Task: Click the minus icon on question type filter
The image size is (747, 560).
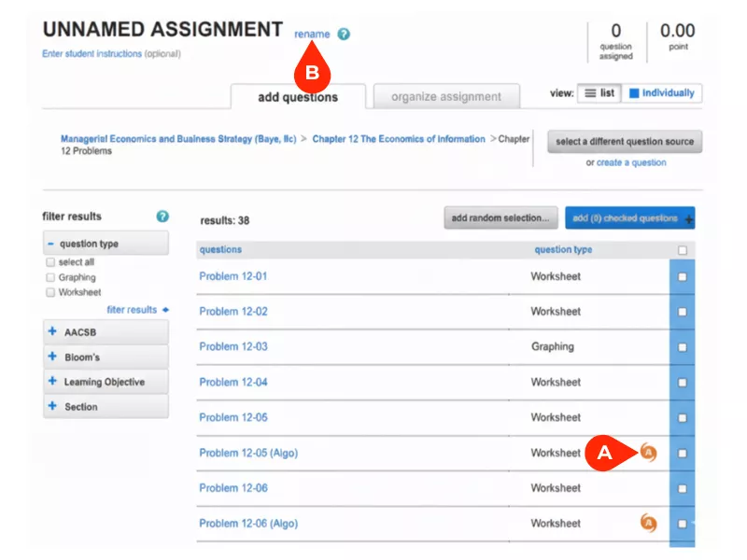Action: click(x=51, y=243)
